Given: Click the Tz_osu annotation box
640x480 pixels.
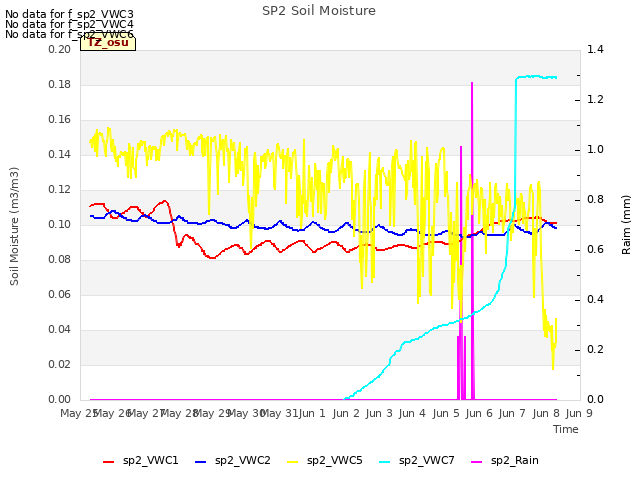Looking at the screenshot, I should (108, 42).
